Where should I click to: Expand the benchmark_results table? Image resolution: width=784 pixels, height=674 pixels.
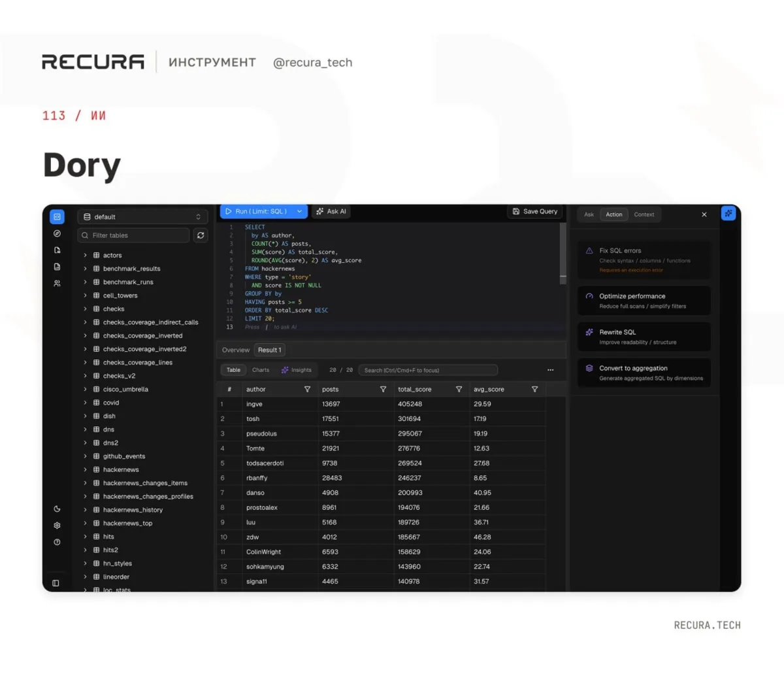85,269
